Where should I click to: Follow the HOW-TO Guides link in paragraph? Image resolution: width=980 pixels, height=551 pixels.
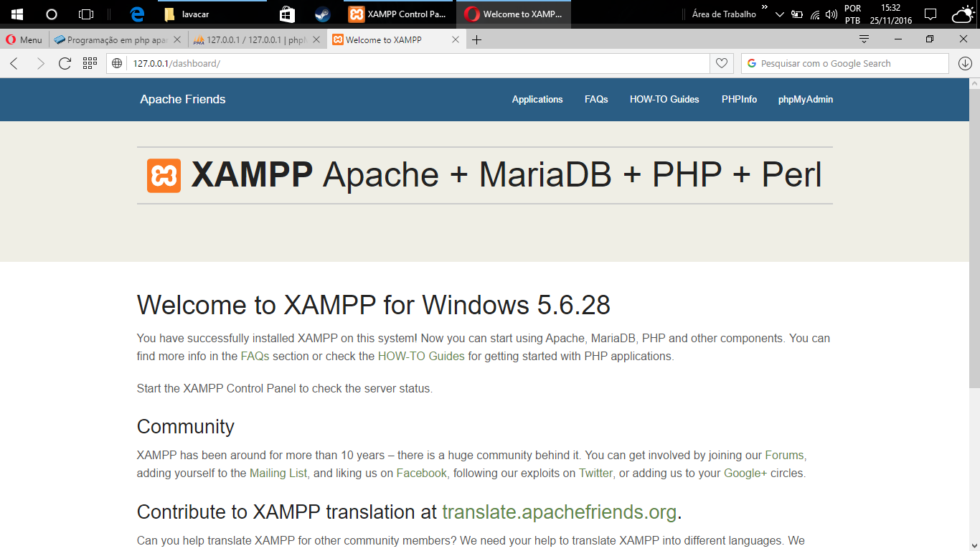point(421,356)
